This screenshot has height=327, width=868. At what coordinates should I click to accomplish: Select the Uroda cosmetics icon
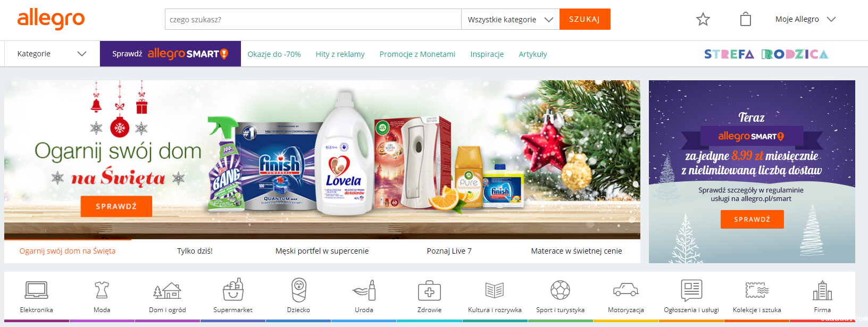click(x=364, y=290)
